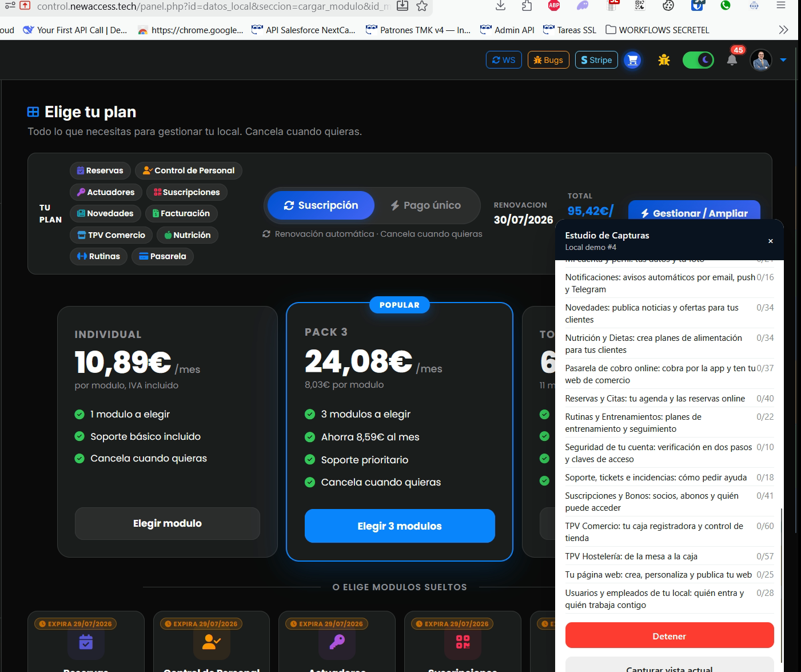801x672 pixels.
Task: Click the TPV Comercio plan tag
Action: 111,235
